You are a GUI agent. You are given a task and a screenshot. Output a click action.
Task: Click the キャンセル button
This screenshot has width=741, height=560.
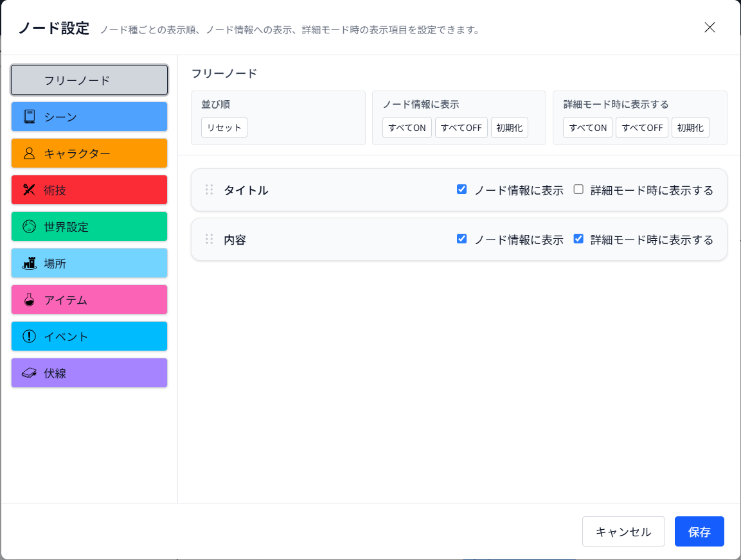pyautogui.click(x=623, y=532)
